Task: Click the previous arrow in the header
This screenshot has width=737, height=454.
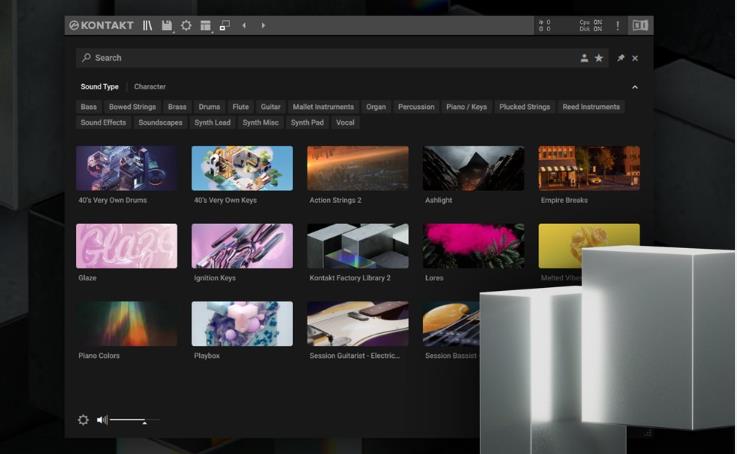Action: [x=244, y=25]
